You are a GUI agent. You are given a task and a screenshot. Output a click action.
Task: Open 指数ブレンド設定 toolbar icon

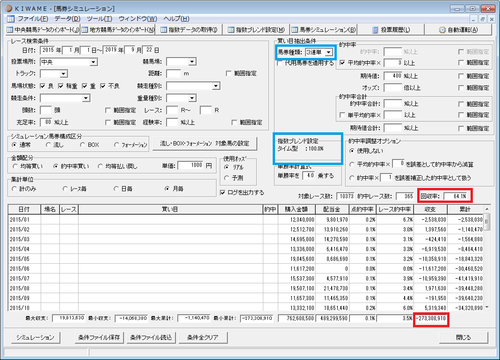[x=231, y=30]
